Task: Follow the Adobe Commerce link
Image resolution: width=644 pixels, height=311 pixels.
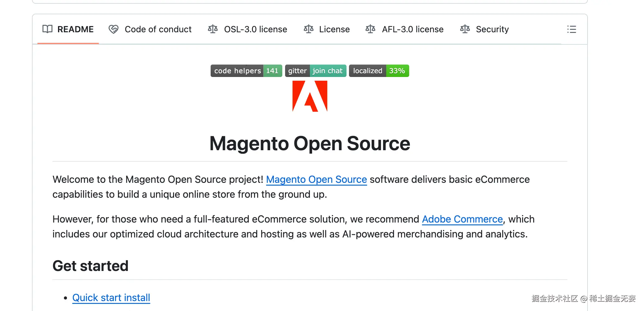Action: click(x=462, y=219)
